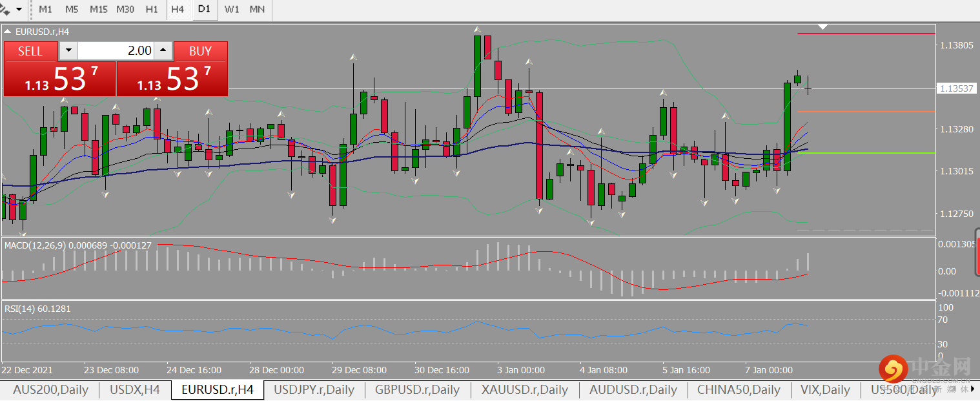Select the H4 timeframe button

coord(178,9)
